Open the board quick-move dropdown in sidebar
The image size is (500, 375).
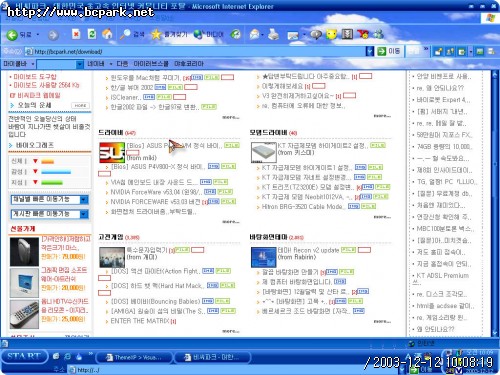click(x=50, y=214)
